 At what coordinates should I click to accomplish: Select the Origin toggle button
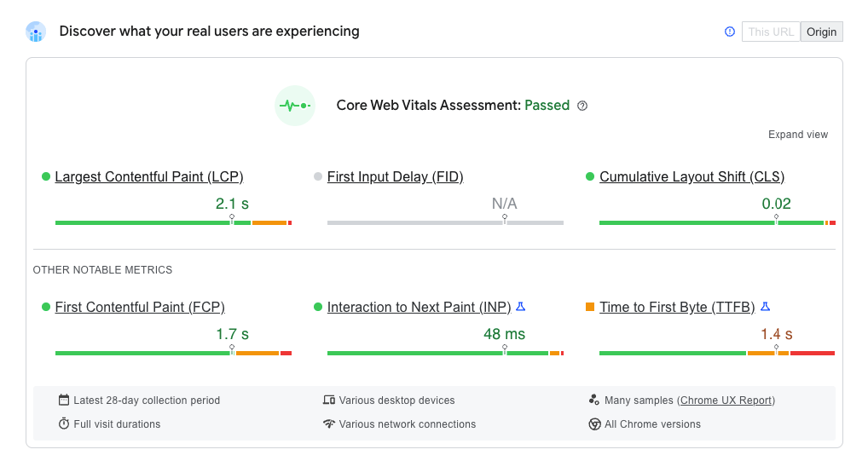click(821, 32)
